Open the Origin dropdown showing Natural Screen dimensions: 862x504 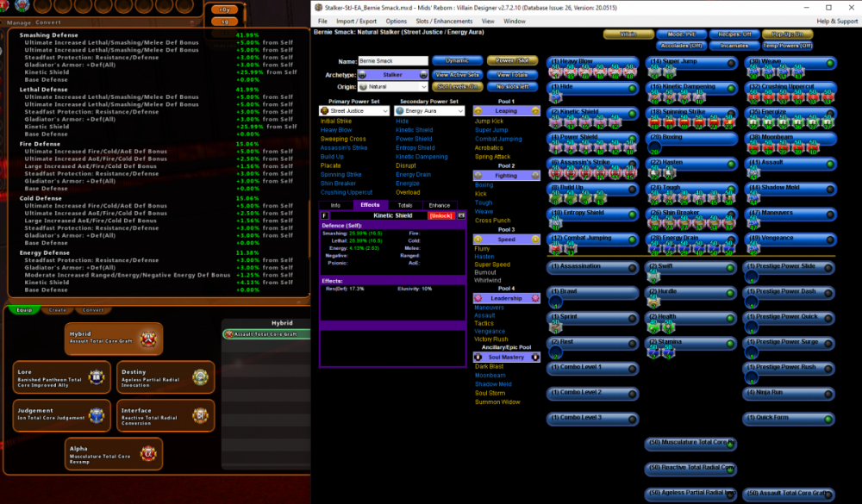click(x=393, y=87)
